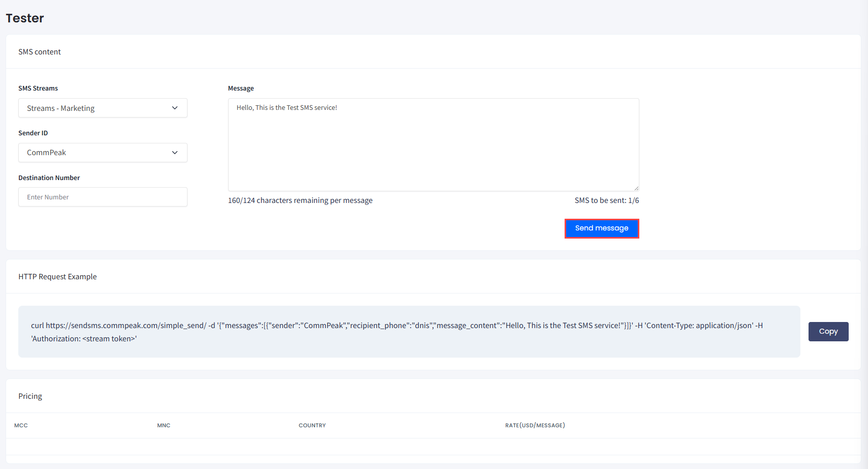Click the resize grip of the Message textarea
868x469 pixels.
point(636,187)
